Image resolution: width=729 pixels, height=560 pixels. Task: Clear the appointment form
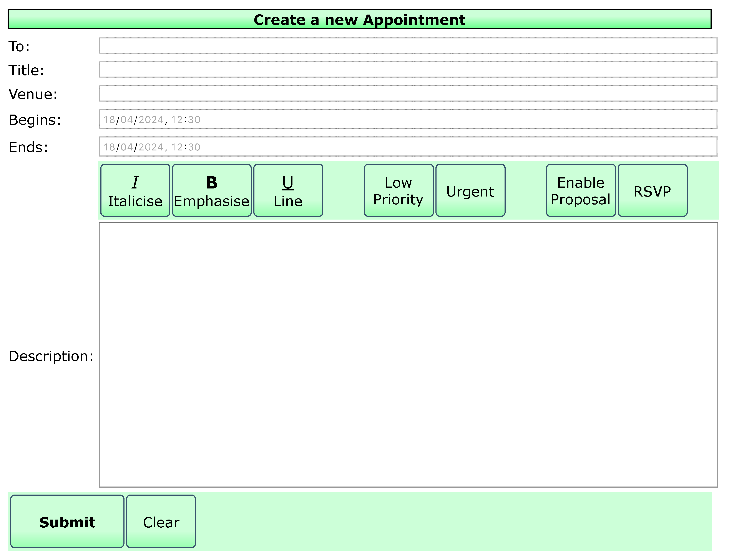click(161, 522)
